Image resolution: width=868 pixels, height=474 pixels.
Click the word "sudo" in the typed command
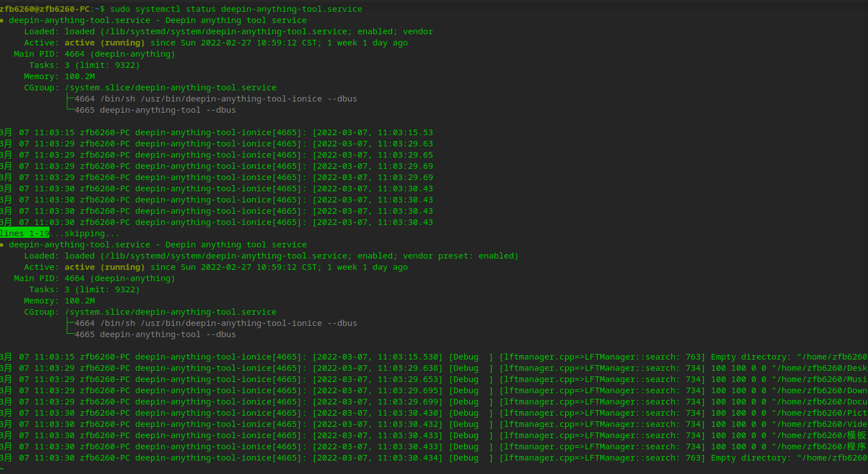(x=120, y=9)
